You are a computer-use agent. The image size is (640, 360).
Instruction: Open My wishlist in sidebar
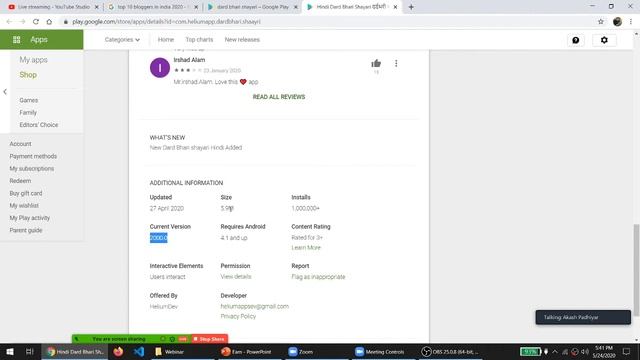(24, 205)
